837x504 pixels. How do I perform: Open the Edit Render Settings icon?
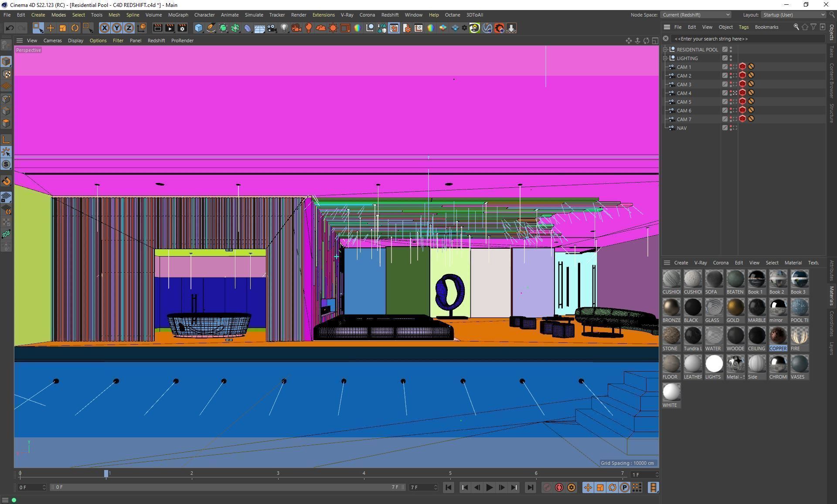click(182, 28)
